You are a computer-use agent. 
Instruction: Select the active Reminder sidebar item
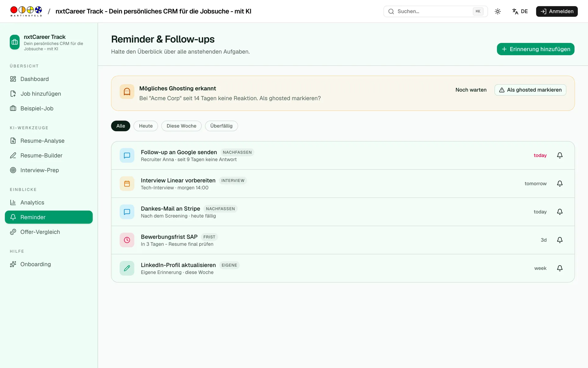tap(49, 217)
